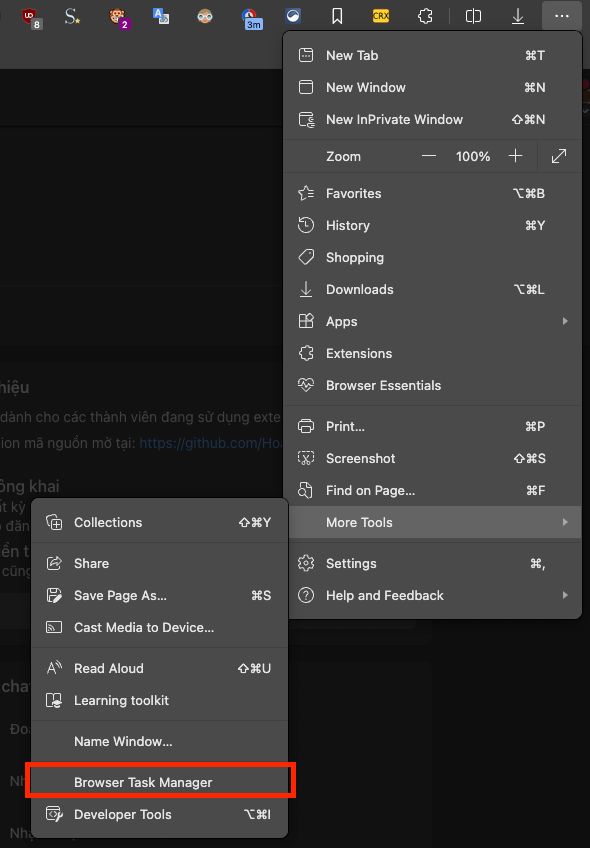The image size is (590, 848).
Task: Open the timer extension showing 3m
Action: [250, 18]
